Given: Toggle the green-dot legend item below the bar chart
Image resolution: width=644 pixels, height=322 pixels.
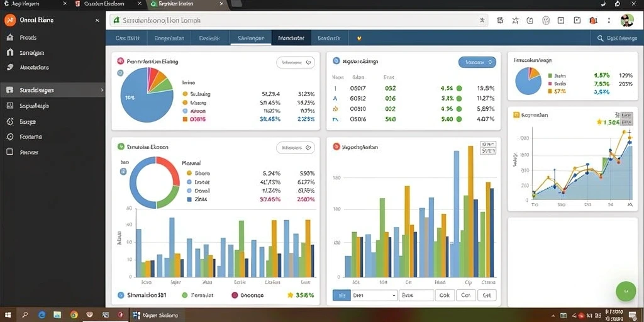Looking at the screenshot, I should 198,295.
